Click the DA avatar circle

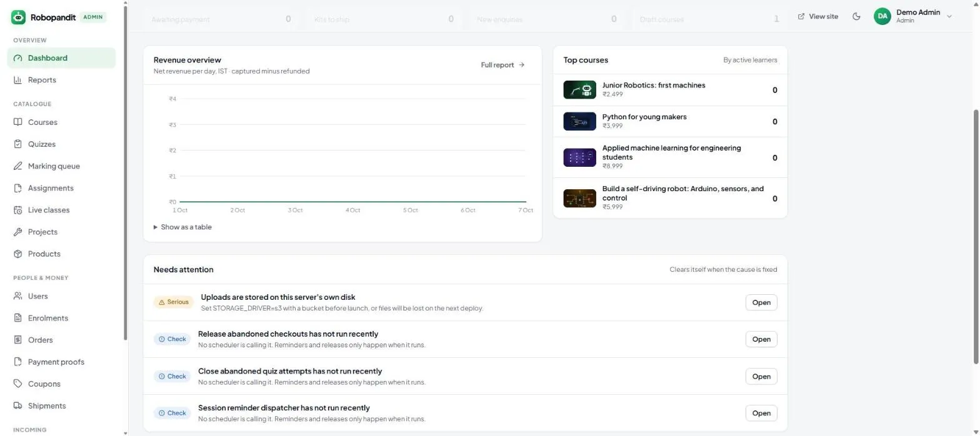[882, 16]
